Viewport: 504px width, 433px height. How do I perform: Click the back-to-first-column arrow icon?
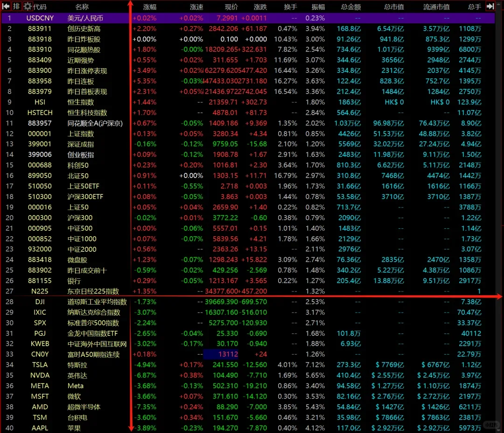(x=6, y=6)
